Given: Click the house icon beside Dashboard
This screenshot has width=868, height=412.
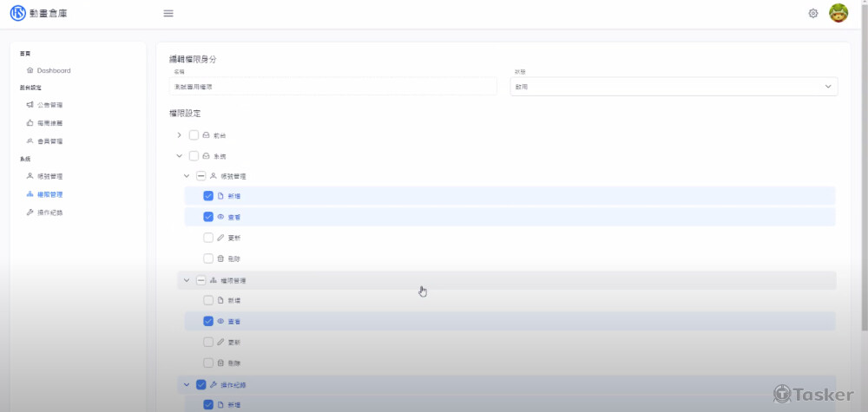Looking at the screenshot, I should click(x=30, y=70).
